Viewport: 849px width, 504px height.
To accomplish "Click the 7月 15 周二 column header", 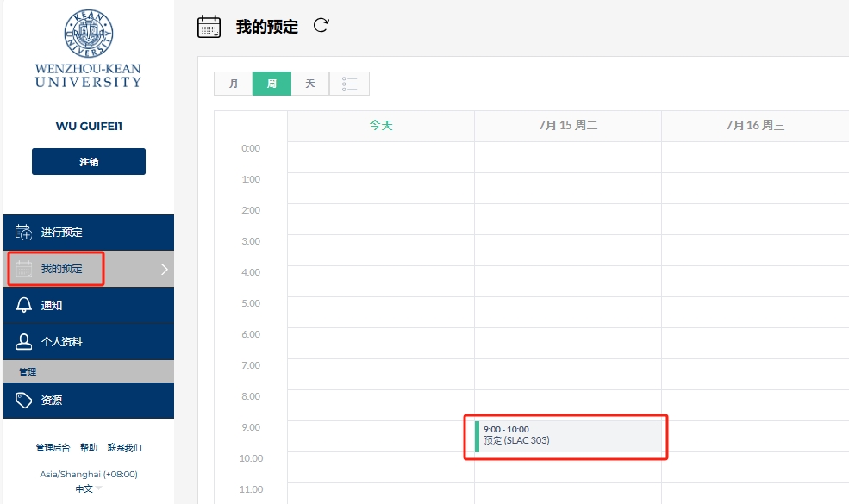I will (x=568, y=126).
